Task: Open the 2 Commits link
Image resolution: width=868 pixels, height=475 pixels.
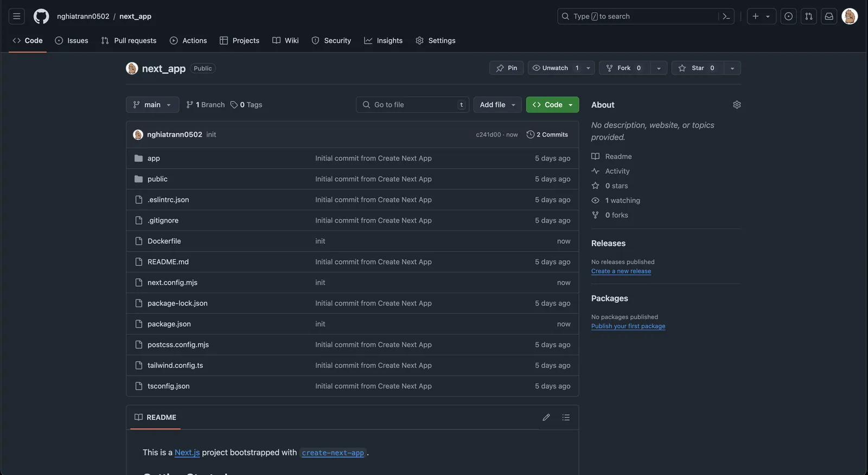Action: pos(547,134)
